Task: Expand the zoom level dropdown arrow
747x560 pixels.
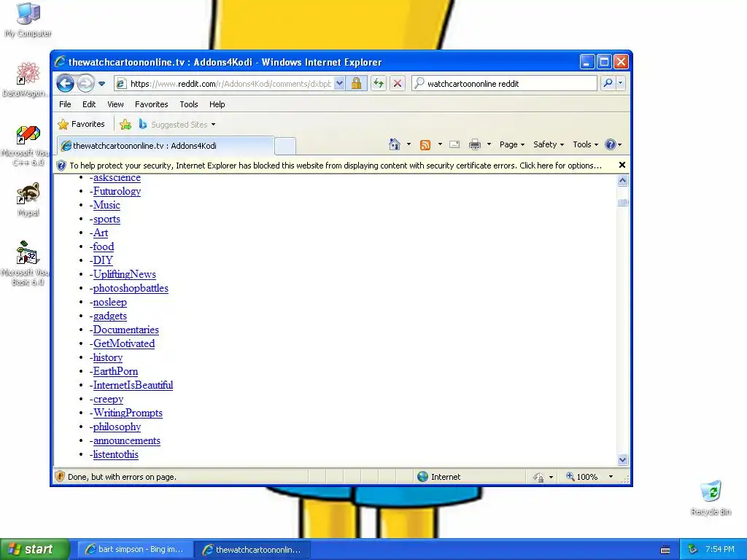Action: pos(611,477)
